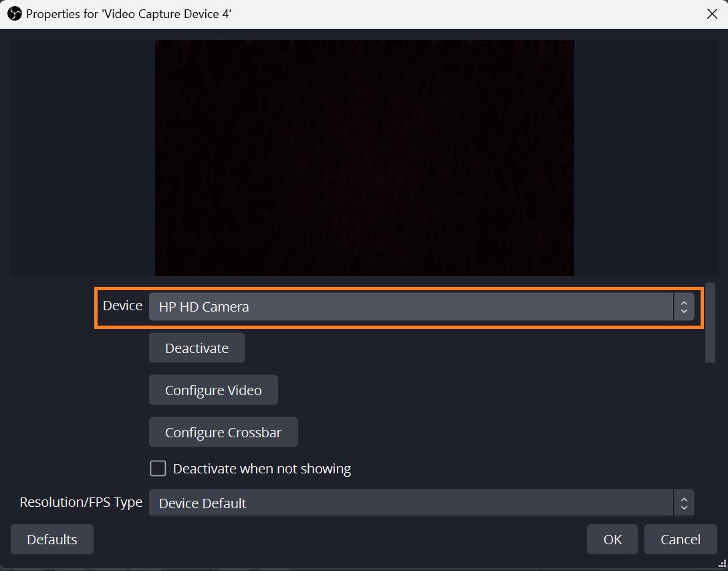Open Configure Crossbar settings
The height and width of the screenshot is (571, 728).
223,432
